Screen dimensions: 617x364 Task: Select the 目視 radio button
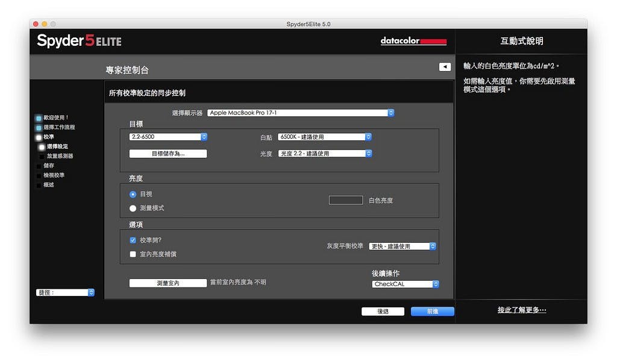tap(133, 195)
